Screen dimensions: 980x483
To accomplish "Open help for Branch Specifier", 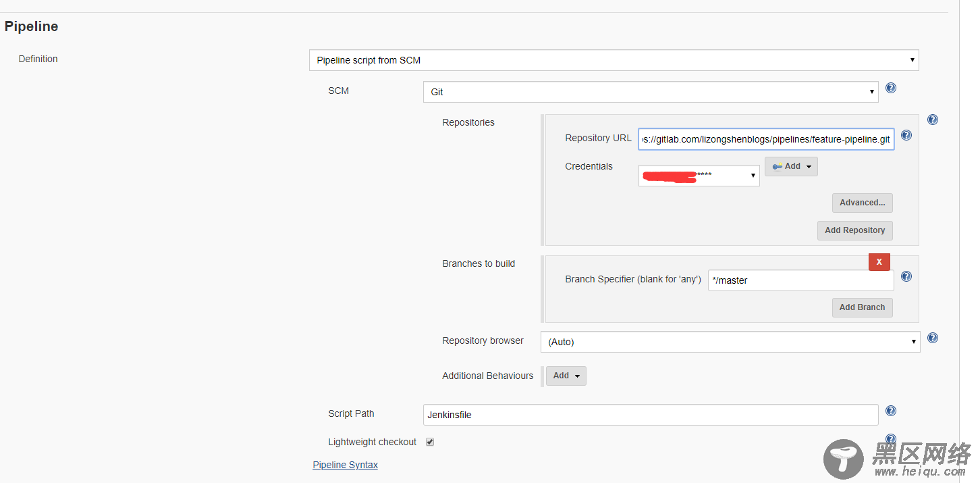I will [906, 276].
